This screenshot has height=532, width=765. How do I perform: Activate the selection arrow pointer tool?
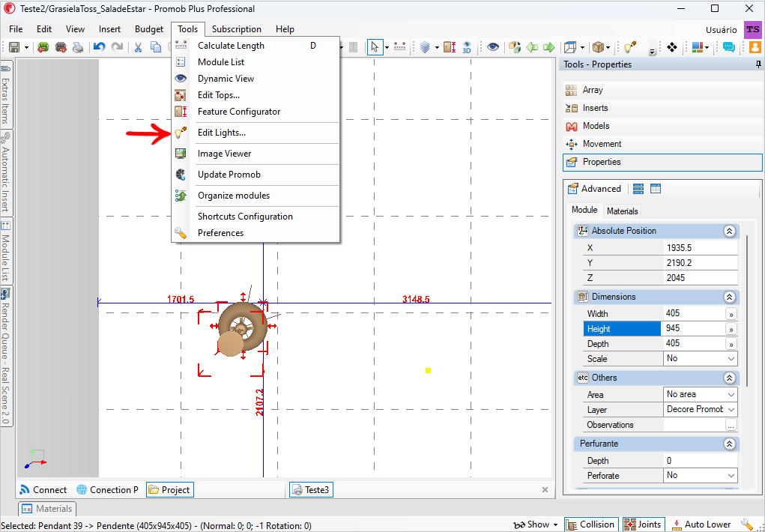[x=374, y=47]
